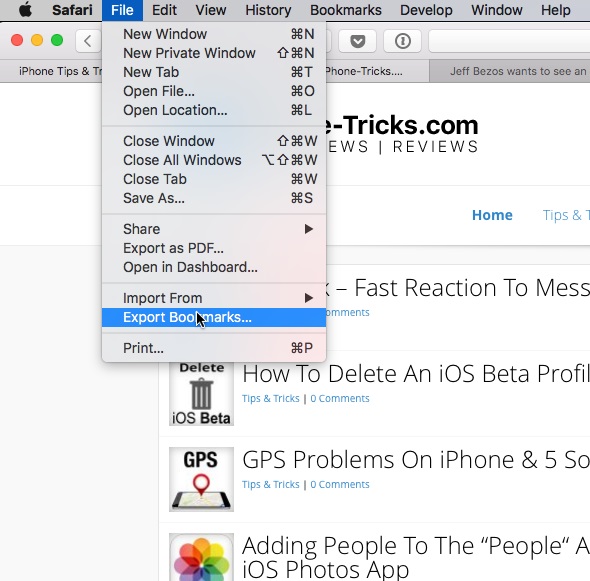This screenshot has width=590, height=581.
Task: Close the open File menu
Action: pos(122,10)
